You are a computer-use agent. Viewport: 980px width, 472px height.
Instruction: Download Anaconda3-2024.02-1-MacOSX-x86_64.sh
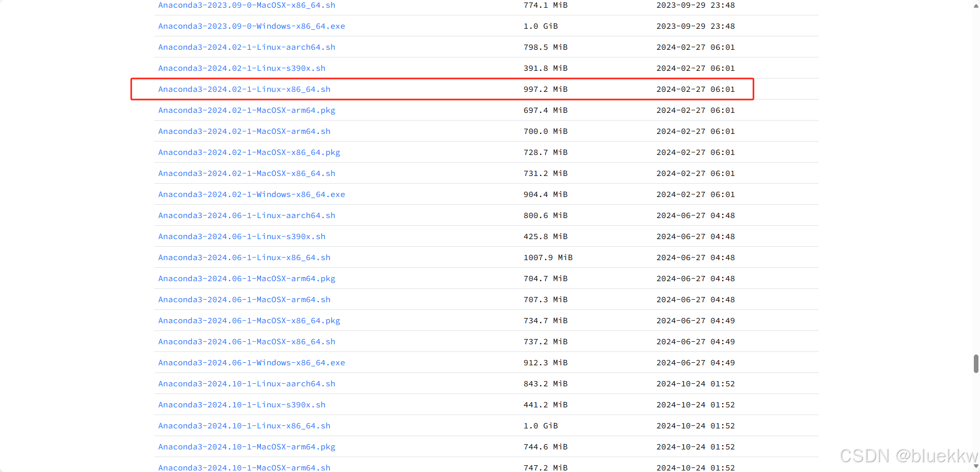[247, 173]
